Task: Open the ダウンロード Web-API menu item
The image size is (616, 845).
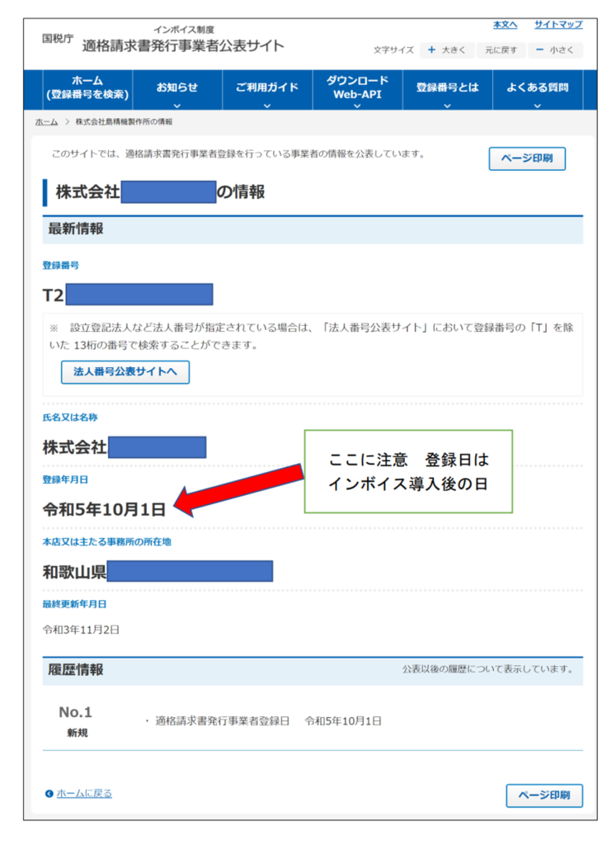Action: pos(357,87)
